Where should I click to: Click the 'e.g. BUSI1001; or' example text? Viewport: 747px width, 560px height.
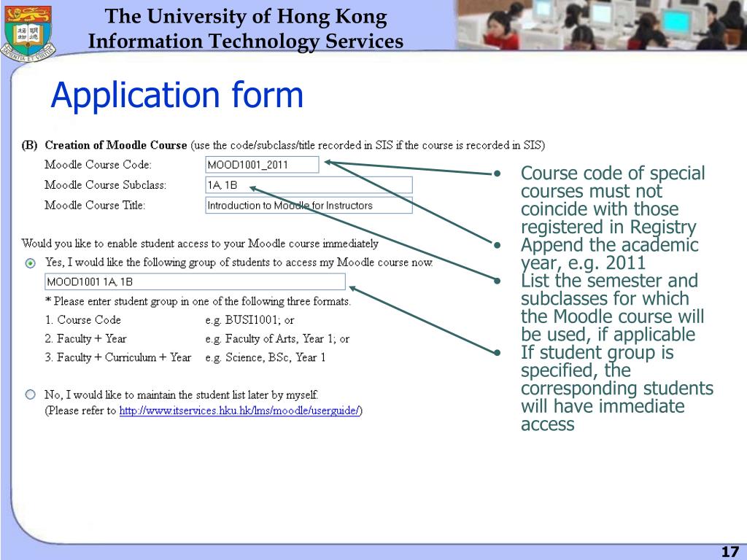(249, 320)
